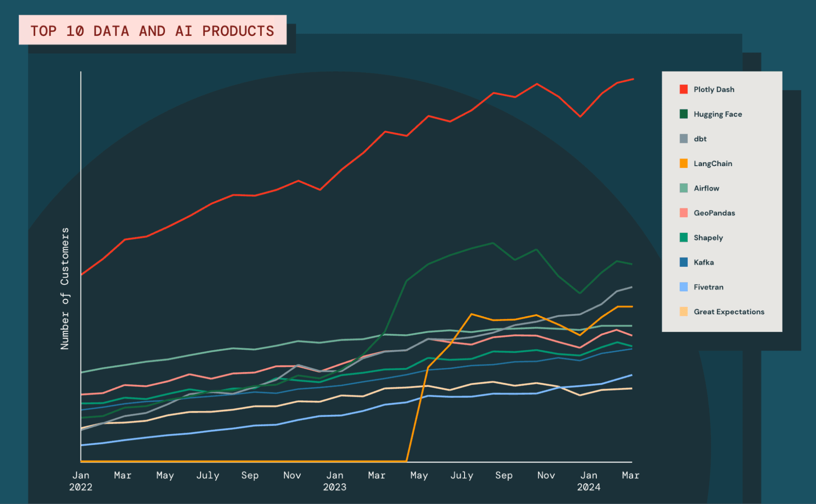Viewport: 816px width, 504px height.
Task: Click the 'Jan 2023' x-axis label
Action: pyautogui.click(x=335, y=481)
